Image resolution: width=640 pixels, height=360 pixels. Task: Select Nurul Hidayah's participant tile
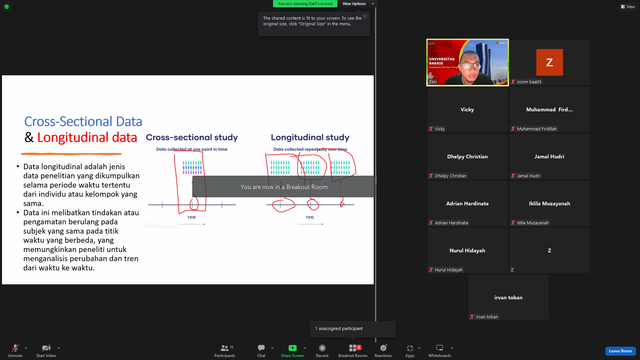point(467,250)
